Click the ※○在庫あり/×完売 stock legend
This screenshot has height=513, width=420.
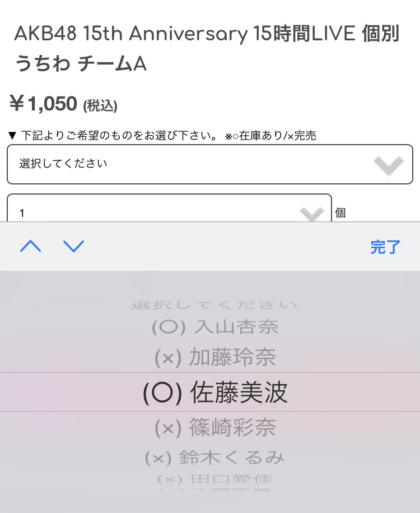270,136
